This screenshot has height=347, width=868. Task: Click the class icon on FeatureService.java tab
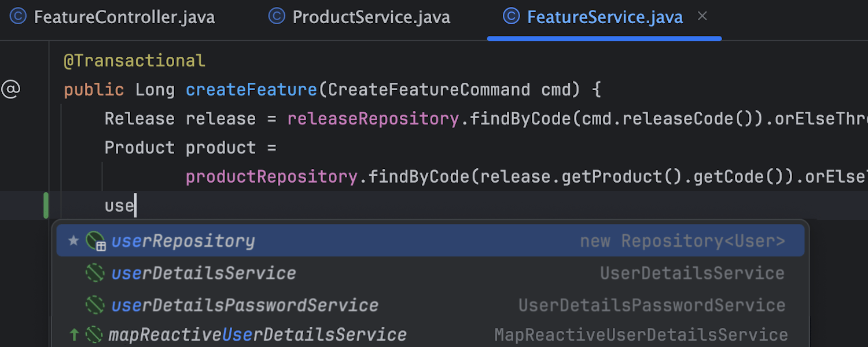pos(512,17)
